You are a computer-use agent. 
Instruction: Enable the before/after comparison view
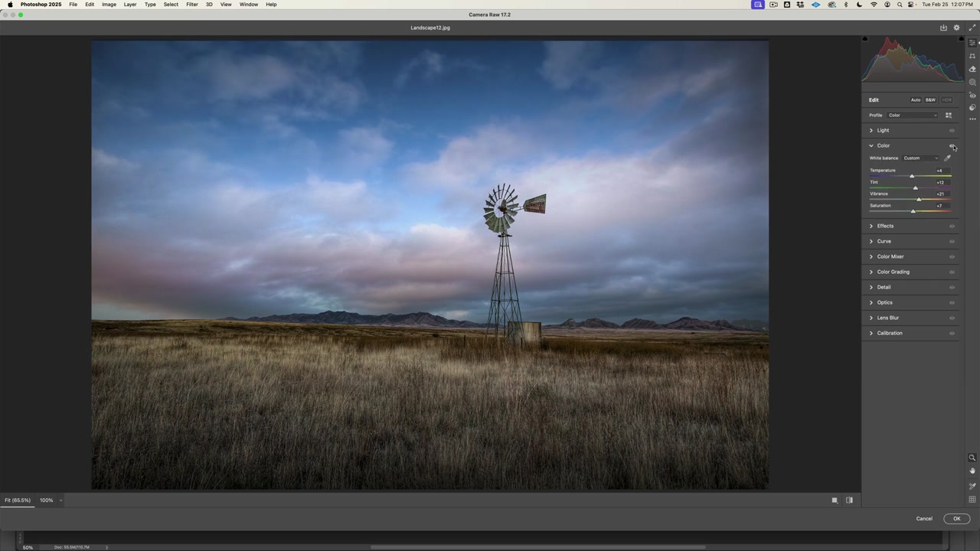(x=849, y=500)
